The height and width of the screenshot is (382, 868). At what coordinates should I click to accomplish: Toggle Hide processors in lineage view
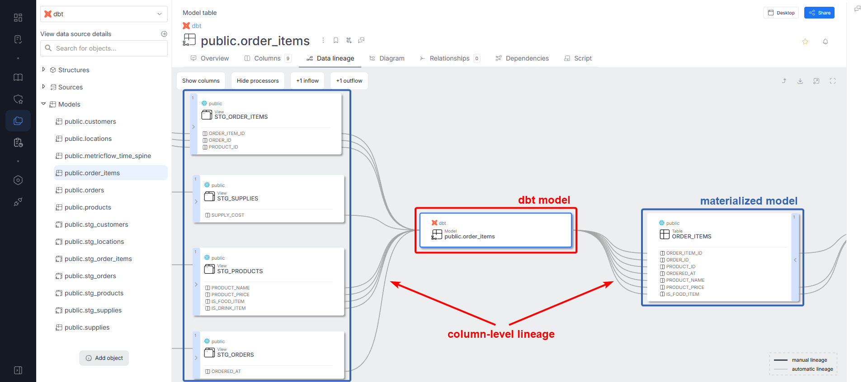click(258, 81)
